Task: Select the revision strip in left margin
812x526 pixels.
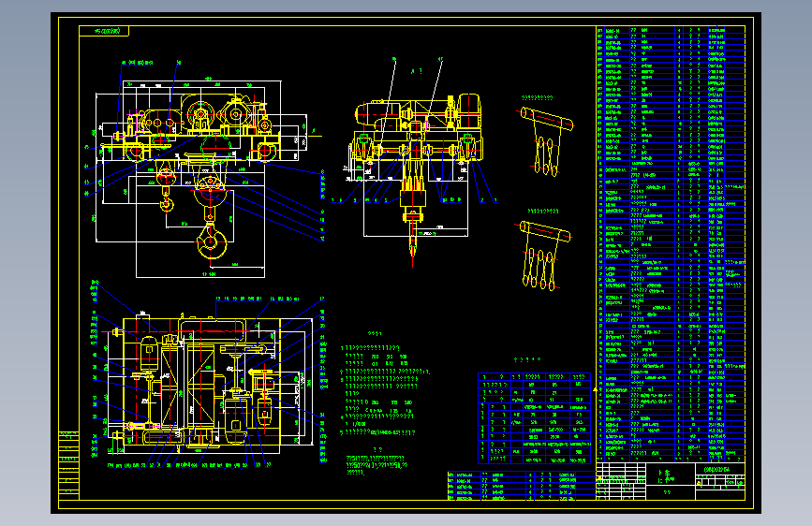Action: 69,464
